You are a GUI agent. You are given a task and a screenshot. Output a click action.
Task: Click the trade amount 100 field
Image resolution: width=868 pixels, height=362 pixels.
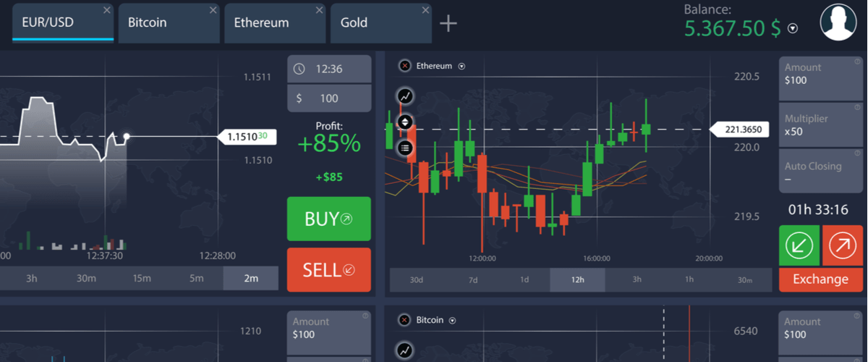click(329, 98)
